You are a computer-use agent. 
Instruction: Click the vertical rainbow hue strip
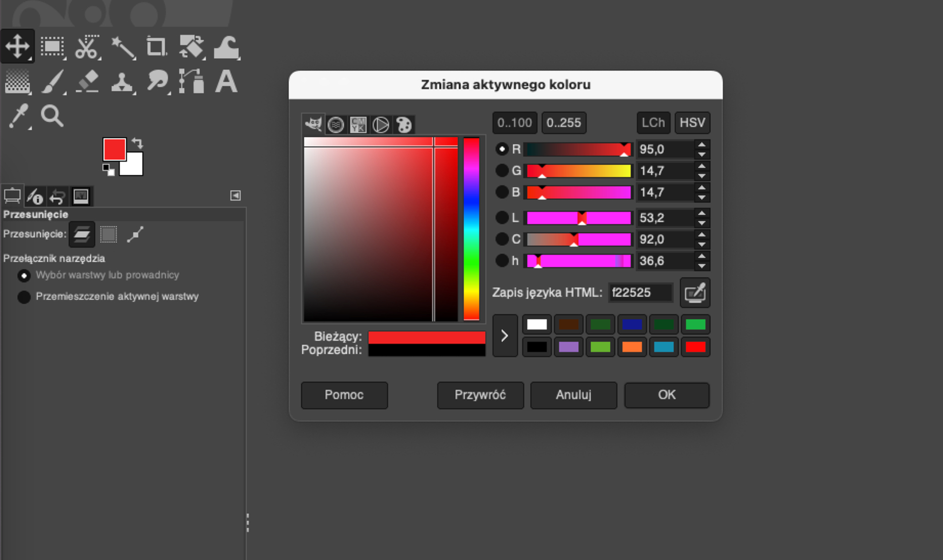[x=471, y=229]
